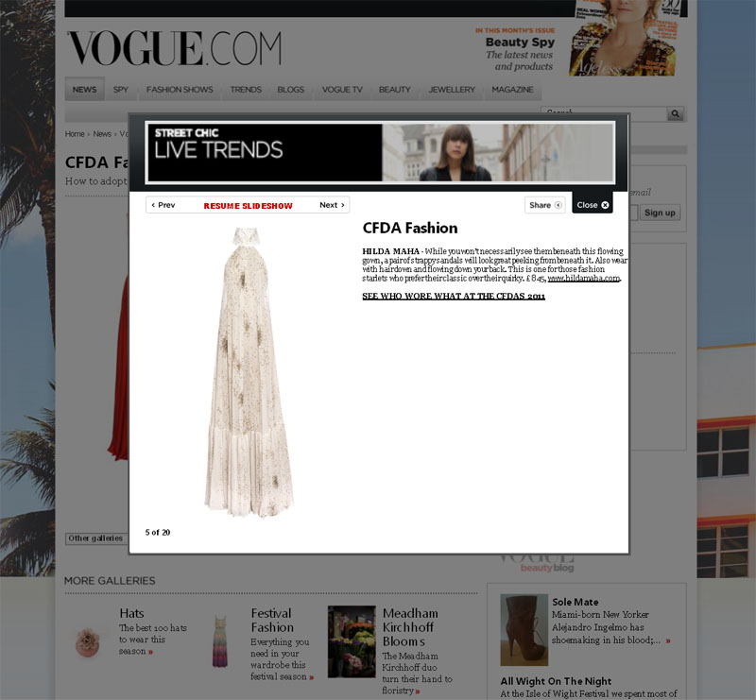Screen dimensions: 756x700
Task: Click the Street Chic Live Trends banner
Action: (x=381, y=152)
